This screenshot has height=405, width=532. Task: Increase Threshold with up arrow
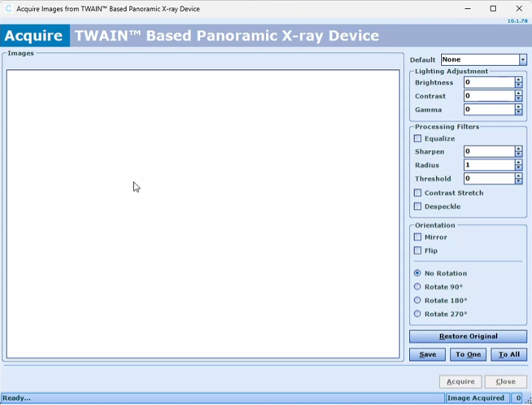click(x=518, y=176)
